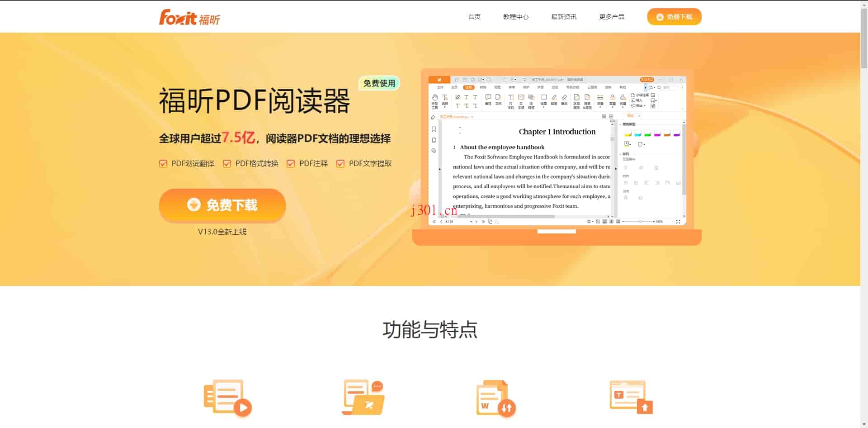868x428 pixels.
Task: Pick the yellow highlighter swatch in preview panel
Action: tap(628, 133)
